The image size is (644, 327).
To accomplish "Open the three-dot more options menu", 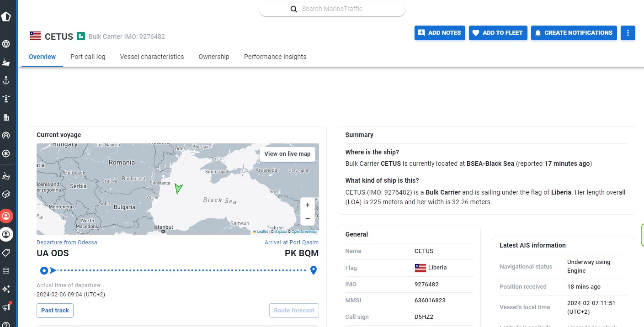I will tap(628, 33).
